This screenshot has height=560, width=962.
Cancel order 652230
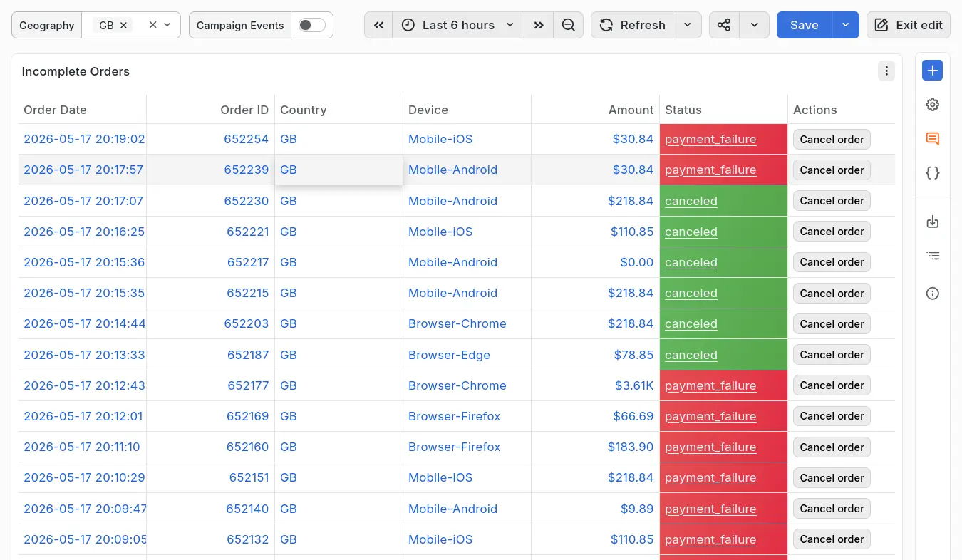(832, 201)
